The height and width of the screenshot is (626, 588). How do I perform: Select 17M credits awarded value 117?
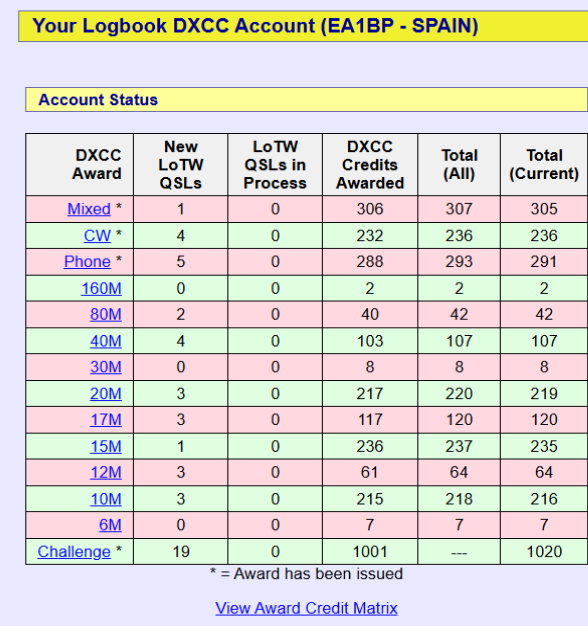click(370, 420)
